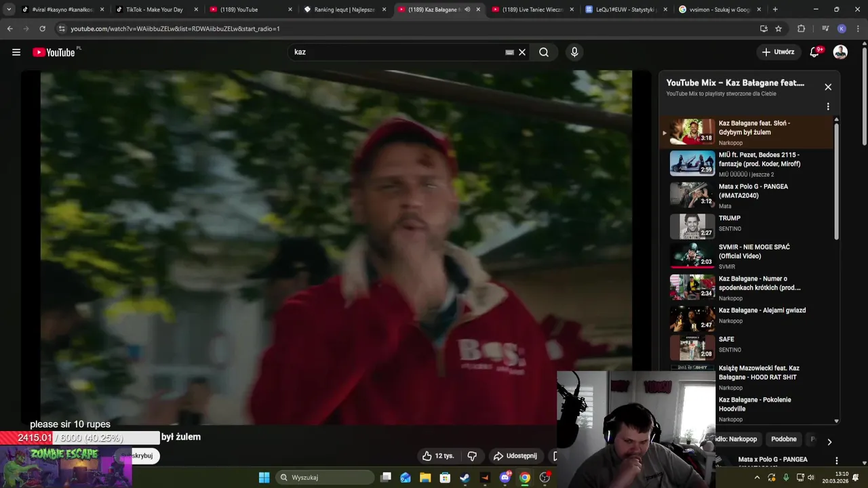The width and height of the screenshot is (868, 488).
Task: Share the video with Udostępnij
Action: [515, 456]
